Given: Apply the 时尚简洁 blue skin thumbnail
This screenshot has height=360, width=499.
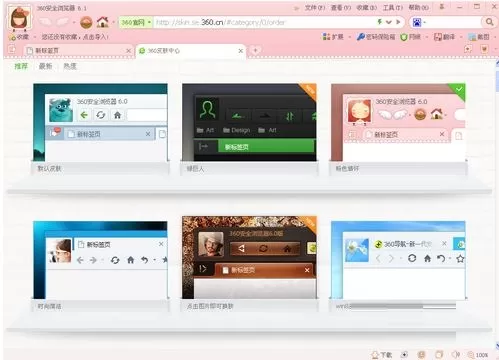Looking at the screenshot, I should click(100, 260).
